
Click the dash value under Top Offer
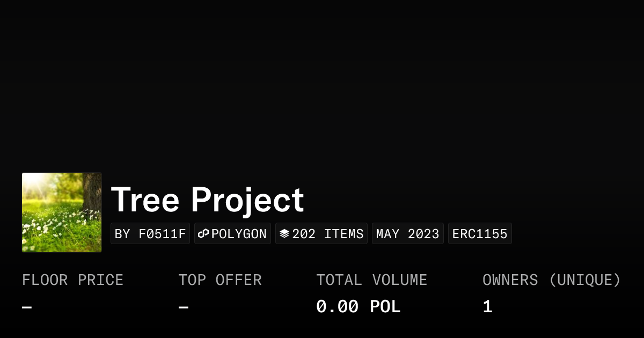click(x=184, y=307)
